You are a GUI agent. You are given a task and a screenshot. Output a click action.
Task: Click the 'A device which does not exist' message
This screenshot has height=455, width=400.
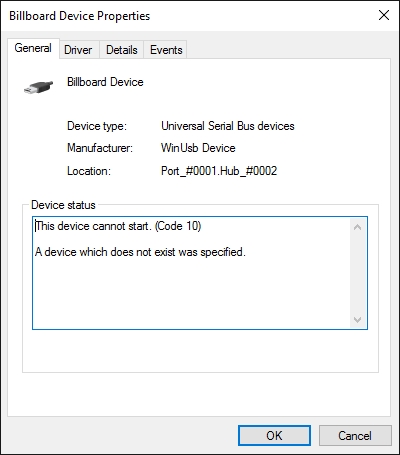tap(140, 252)
